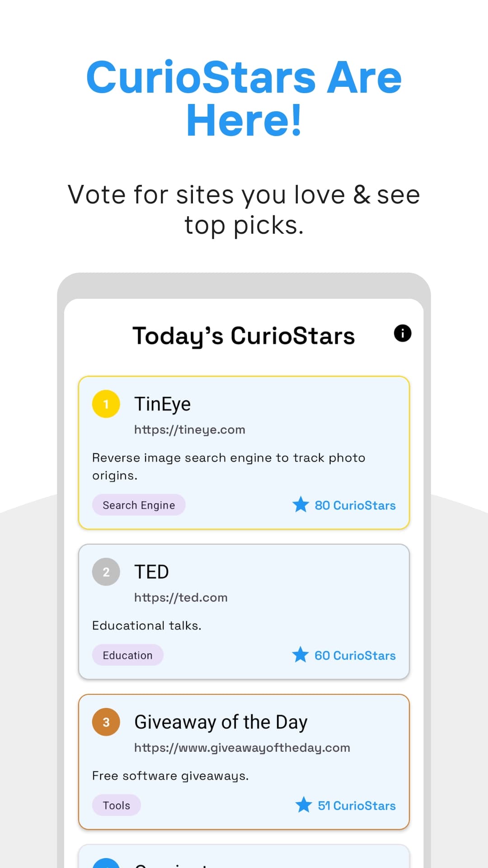Select the gray rank 2 badge for TED
Screen dimensions: 488x868
pos(105,572)
